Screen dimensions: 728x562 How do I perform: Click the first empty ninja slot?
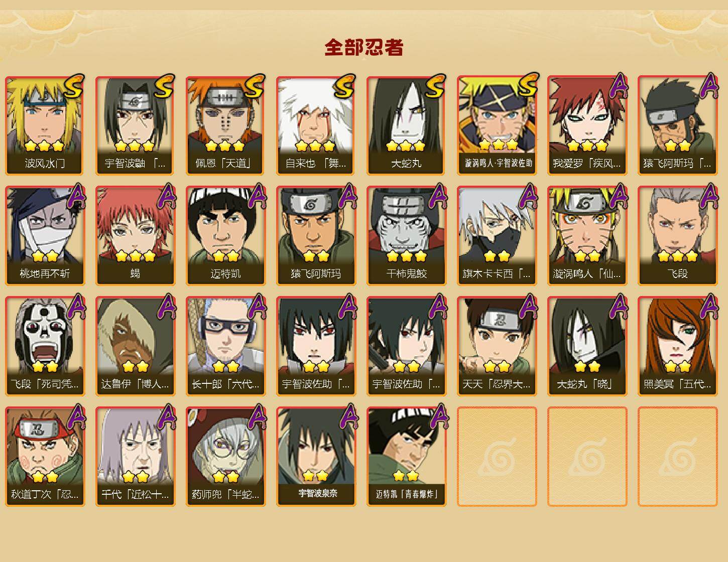(x=497, y=457)
